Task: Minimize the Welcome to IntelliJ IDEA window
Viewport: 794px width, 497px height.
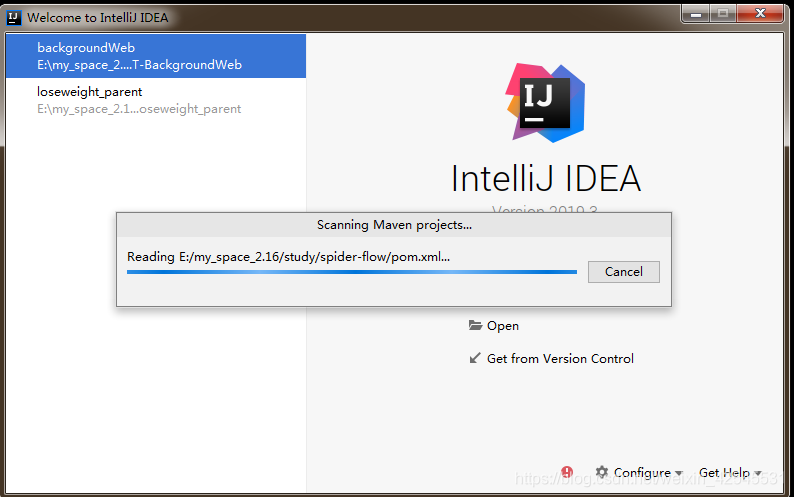Action: click(696, 14)
